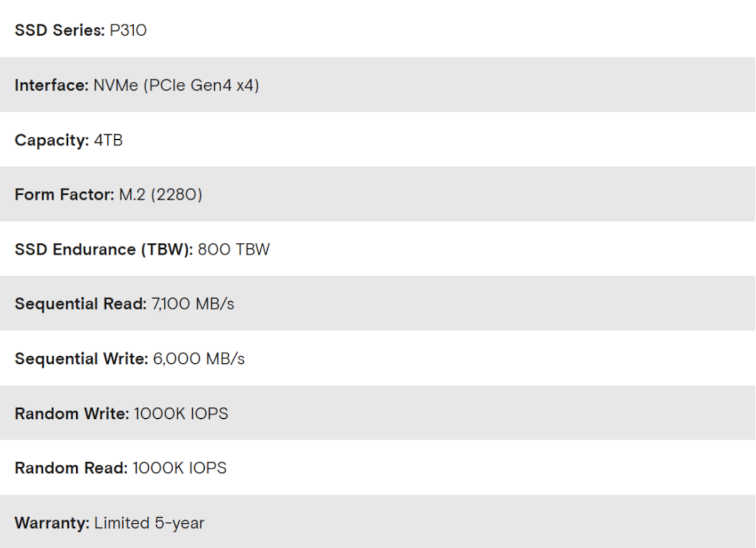Click the "Form Factor:" label
The width and height of the screenshot is (756, 548).
point(64,195)
